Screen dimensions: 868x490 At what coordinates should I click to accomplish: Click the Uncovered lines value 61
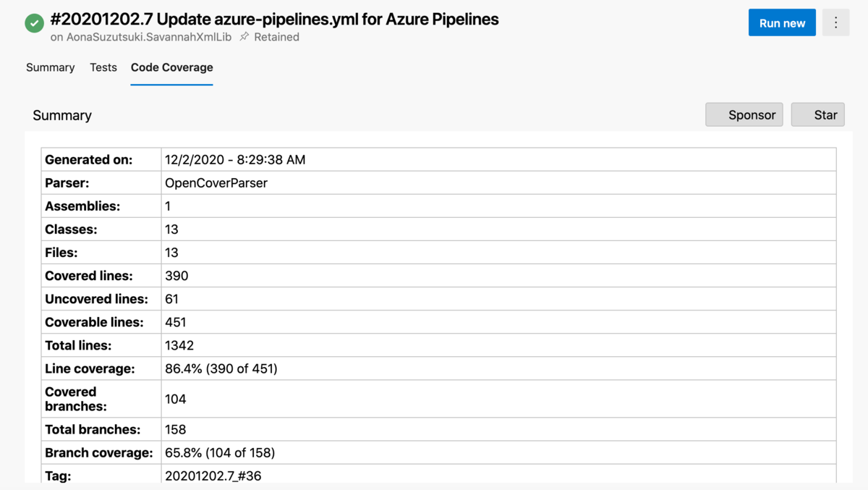[x=171, y=299]
